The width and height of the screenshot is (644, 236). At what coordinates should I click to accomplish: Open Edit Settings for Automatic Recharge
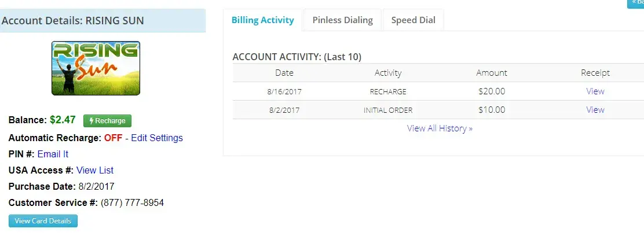point(157,138)
